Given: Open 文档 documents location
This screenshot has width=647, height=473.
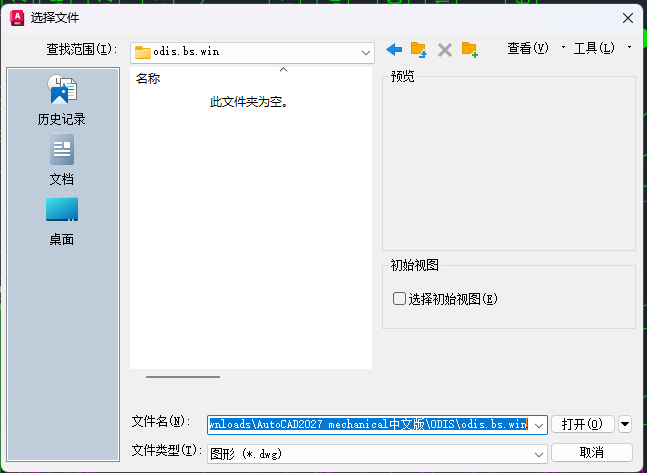Looking at the screenshot, I should [62, 160].
